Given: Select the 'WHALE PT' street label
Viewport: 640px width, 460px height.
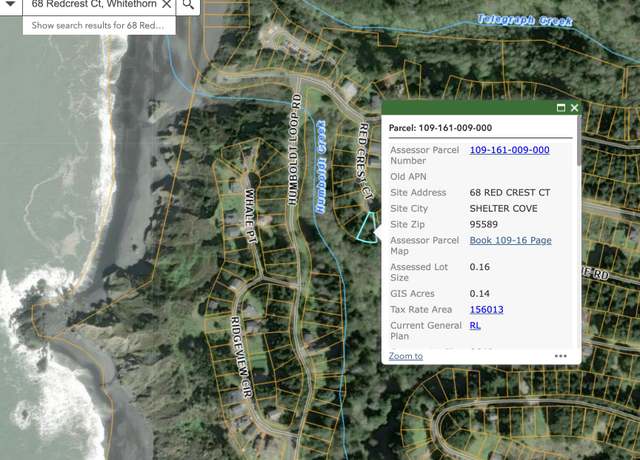Looking at the screenshot, I should click(x=251, y=216).
